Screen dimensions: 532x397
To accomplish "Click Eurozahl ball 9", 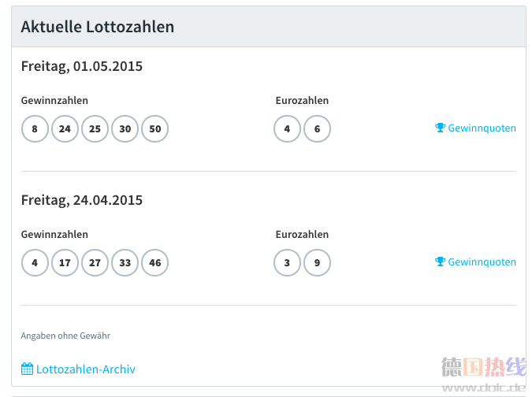I will (318, 263).
